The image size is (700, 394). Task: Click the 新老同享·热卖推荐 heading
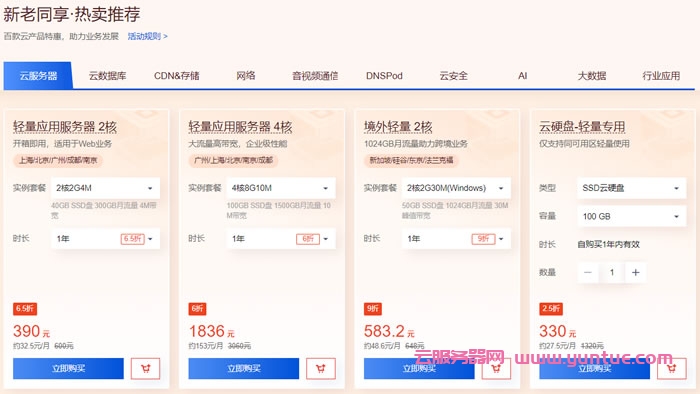[x=72, y=14]
